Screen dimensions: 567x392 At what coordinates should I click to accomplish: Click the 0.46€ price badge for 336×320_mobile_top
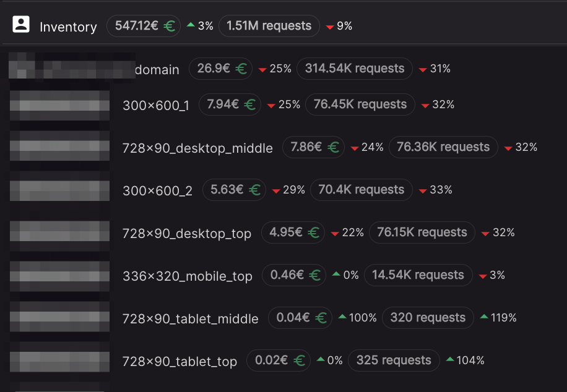pos(294,275)
